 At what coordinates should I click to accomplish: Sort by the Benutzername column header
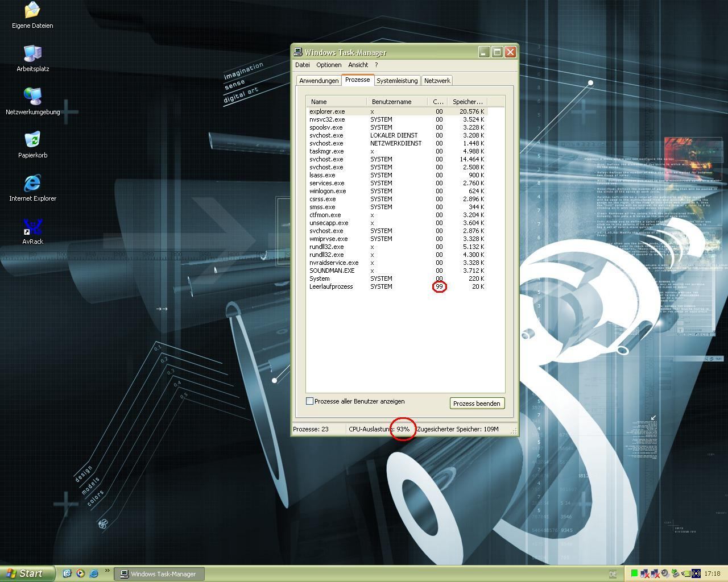point(397,102)
